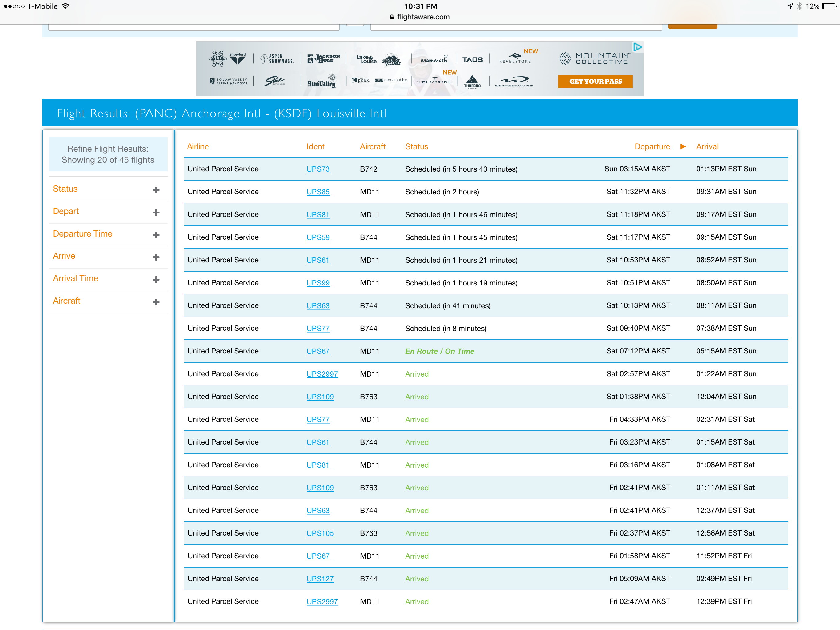Viewport: 840px width, 630px height.
Task: Sort by Arrival column header
Action: click(x=707, y=146)
